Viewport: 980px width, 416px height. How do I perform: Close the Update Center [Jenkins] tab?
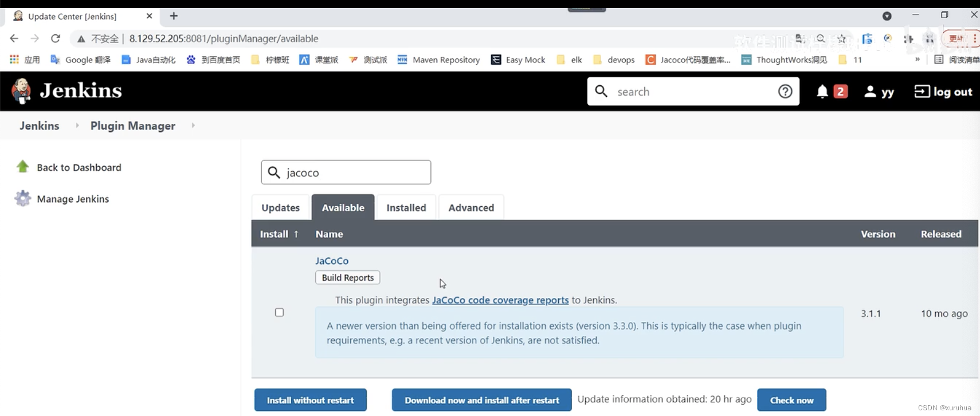coord(149,16)
